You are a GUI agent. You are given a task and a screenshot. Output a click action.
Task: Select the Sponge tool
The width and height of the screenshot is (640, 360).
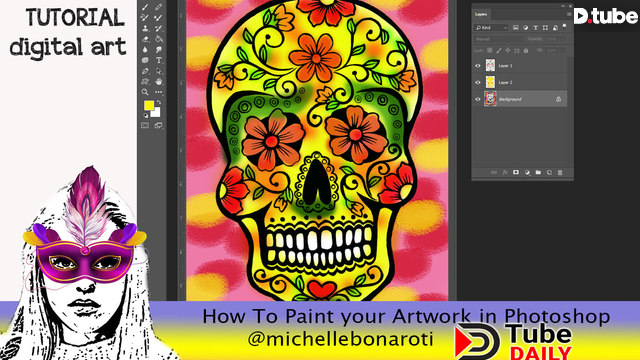click(145, 60)
